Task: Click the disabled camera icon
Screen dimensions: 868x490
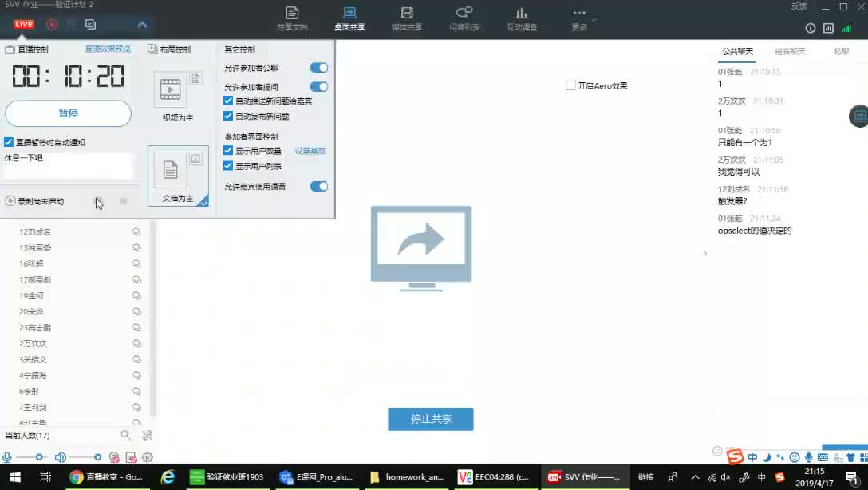Action: [114, 457]
